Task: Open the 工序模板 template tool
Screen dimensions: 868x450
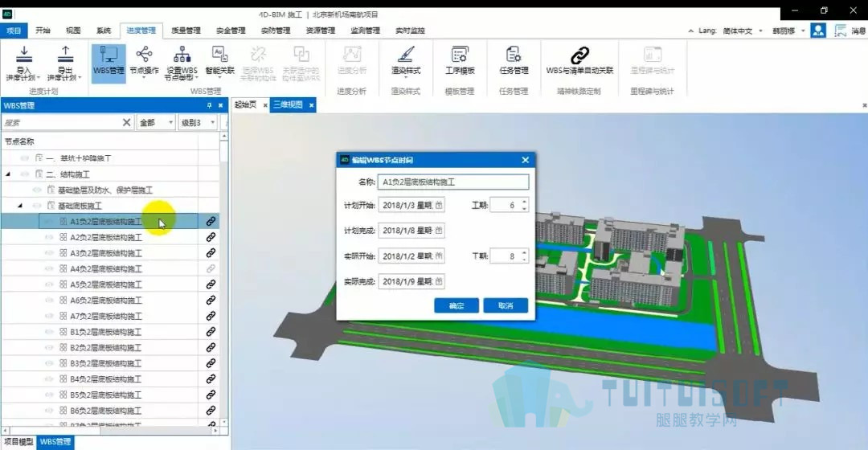Action: (x=460, y=61)
